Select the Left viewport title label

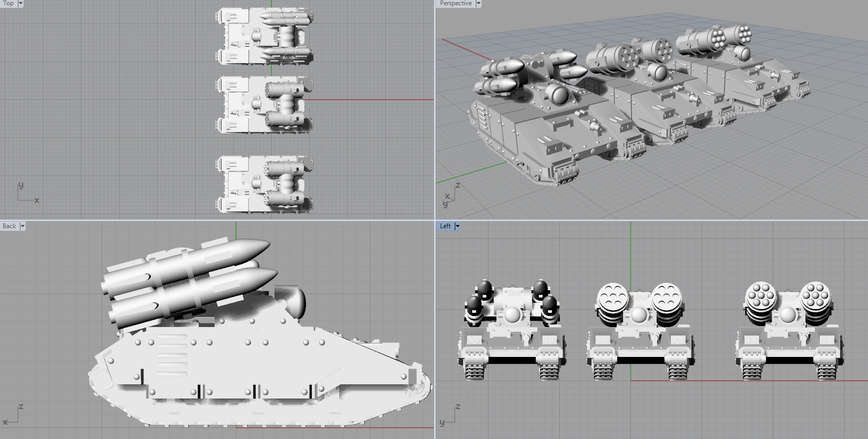(445, 226)
